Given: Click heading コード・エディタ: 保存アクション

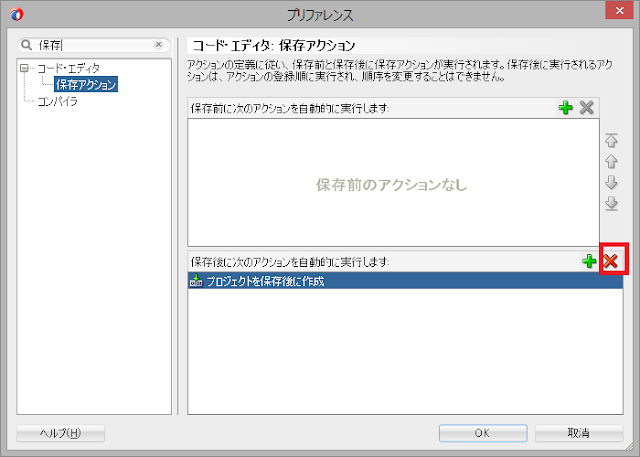Looking at the screenshot, I should point(273,46).
